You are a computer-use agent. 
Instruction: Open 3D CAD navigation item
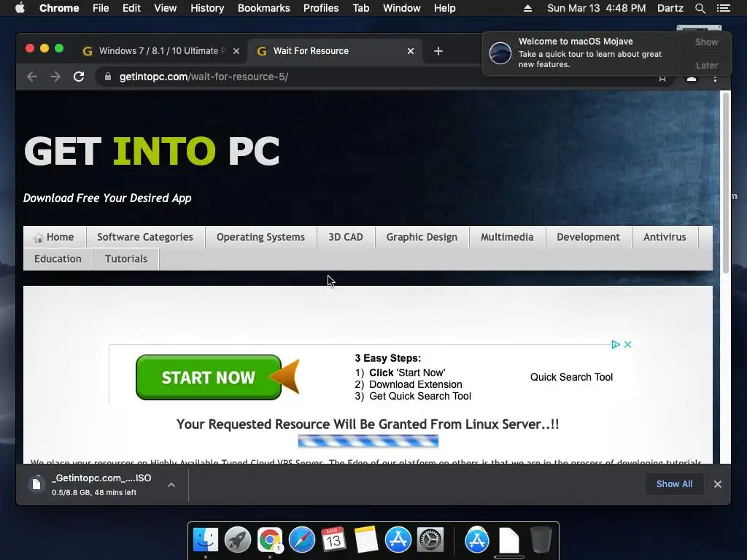(x=345, y=237)
